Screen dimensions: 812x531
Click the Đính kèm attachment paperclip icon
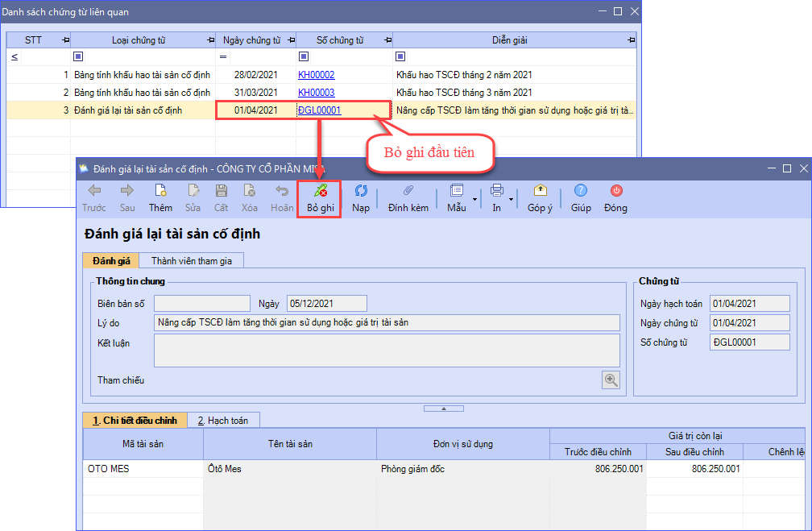pyautogui.click(x=408, y=192)
